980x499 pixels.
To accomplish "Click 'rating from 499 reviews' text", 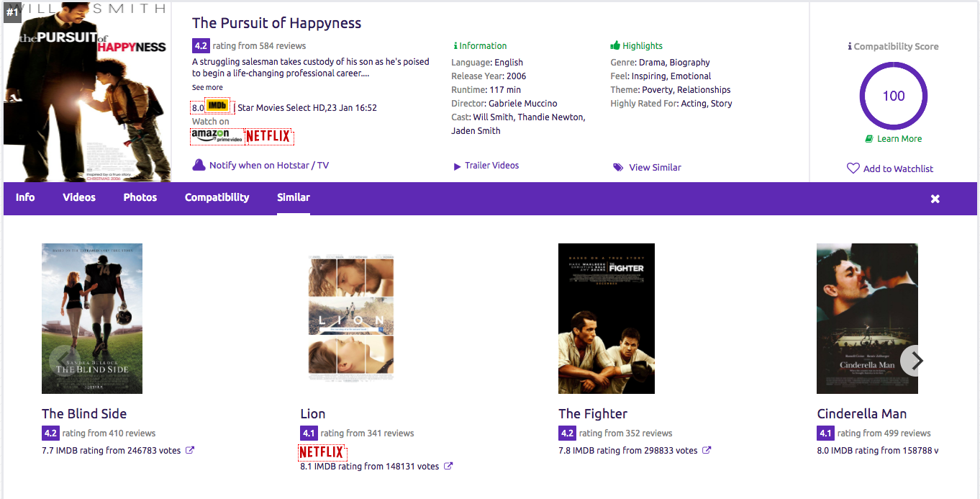I will [884, 433].
